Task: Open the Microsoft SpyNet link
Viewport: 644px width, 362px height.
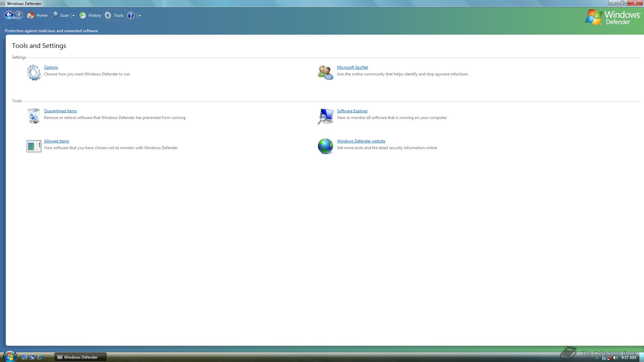Action: [353, 67]
